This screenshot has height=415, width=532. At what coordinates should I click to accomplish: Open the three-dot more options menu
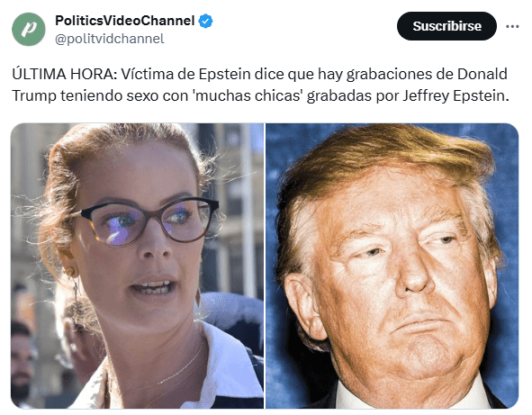pyautogui.click(x=512, y=26)
